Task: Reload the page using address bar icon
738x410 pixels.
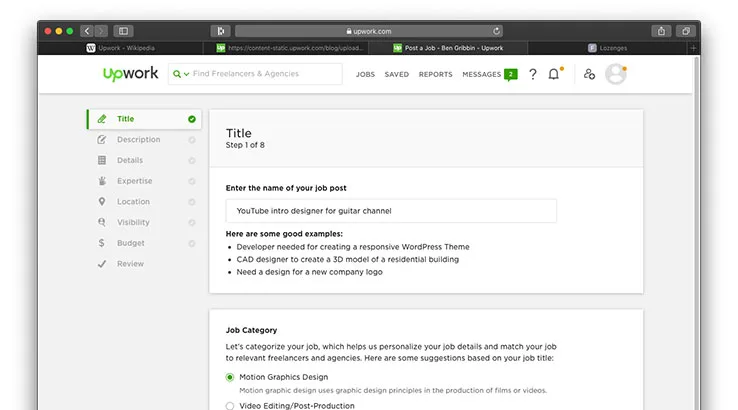Action: tap(497, 31)
